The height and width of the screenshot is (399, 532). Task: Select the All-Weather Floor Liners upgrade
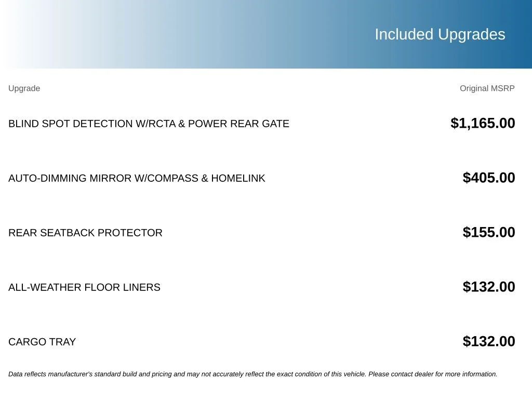(x=84, y=287)
